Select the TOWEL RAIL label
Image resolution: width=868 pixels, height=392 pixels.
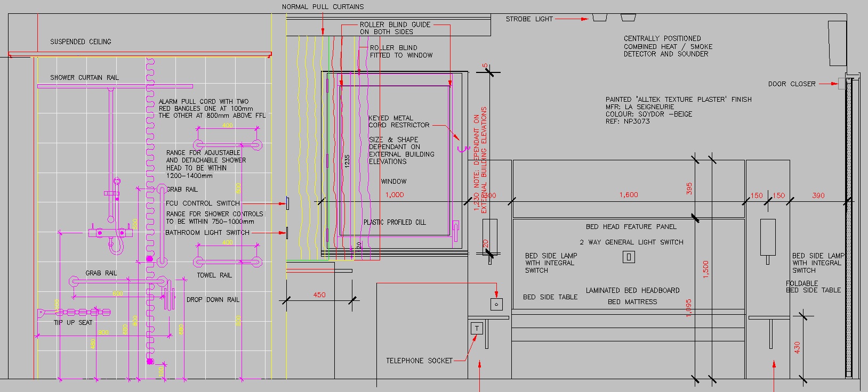[x=214, y=275]
